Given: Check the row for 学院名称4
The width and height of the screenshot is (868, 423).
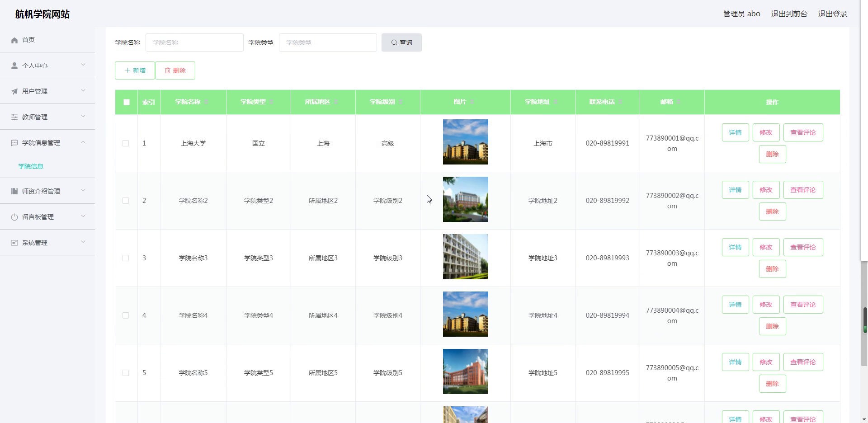Looking at the screenshot, I should pyautogui.click(x=126, y=315).
